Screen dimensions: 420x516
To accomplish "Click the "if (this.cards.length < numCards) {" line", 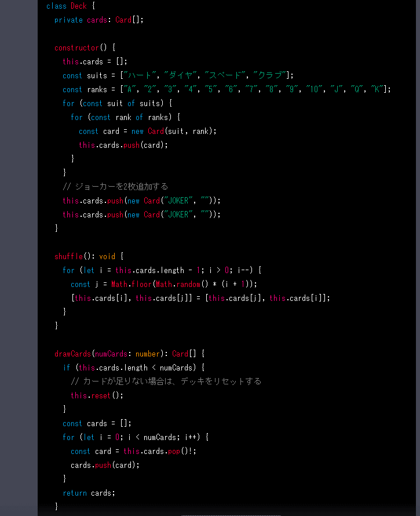I will coord(134,368).
